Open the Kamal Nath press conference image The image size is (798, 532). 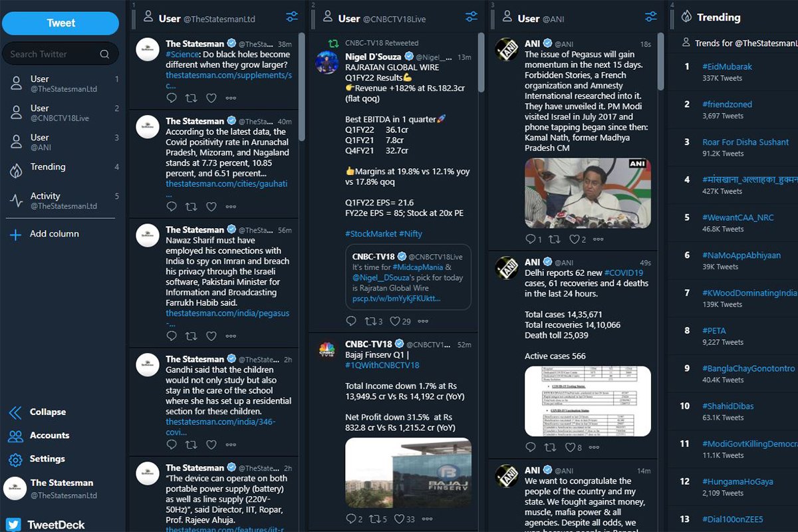(588, 193)
